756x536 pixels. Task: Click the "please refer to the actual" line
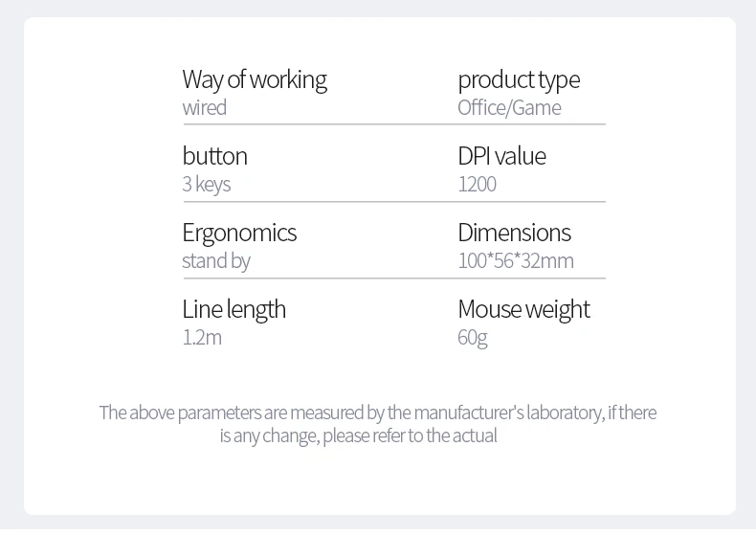[x=358, y=435]
